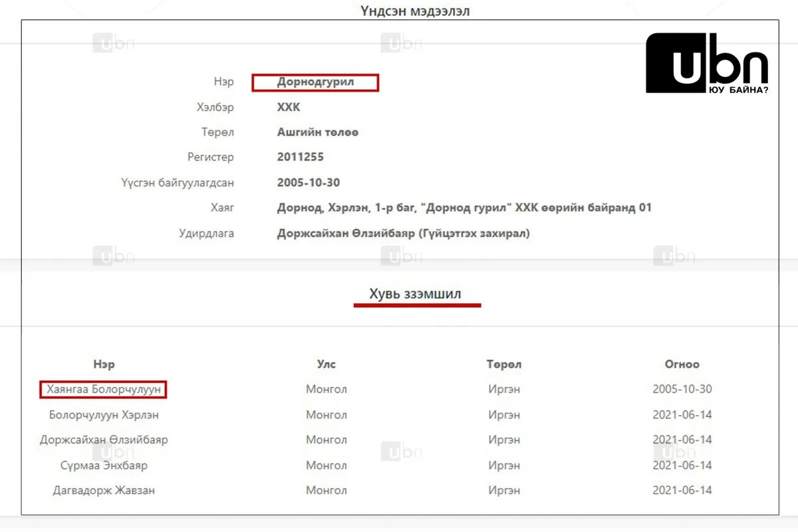Select the "ХХК" form value
Screen dimensions: 798x532
tap(289, 108)
